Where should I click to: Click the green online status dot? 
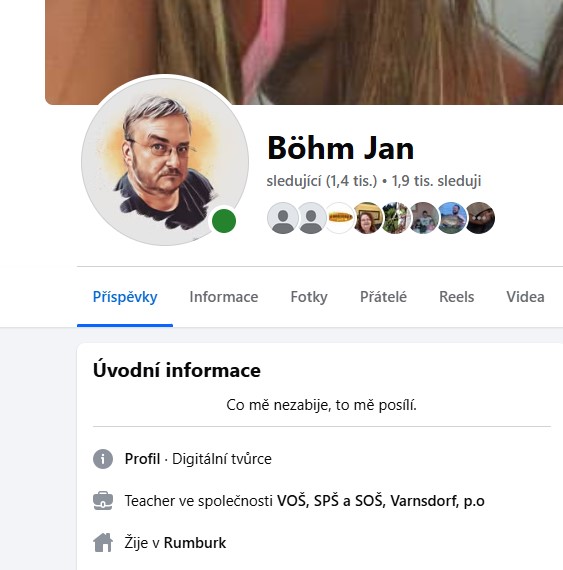tap(224, 221)
